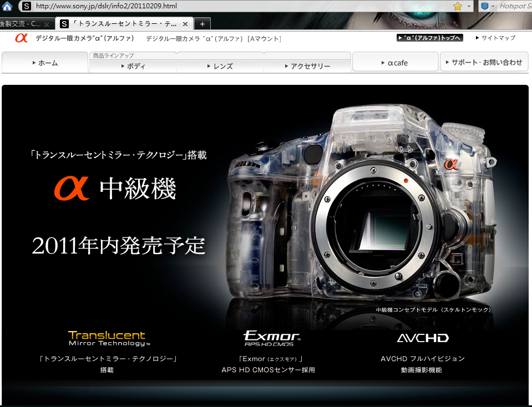
Task: Open the サポート・お問い合わせ tab
Action: coord(484,62)
